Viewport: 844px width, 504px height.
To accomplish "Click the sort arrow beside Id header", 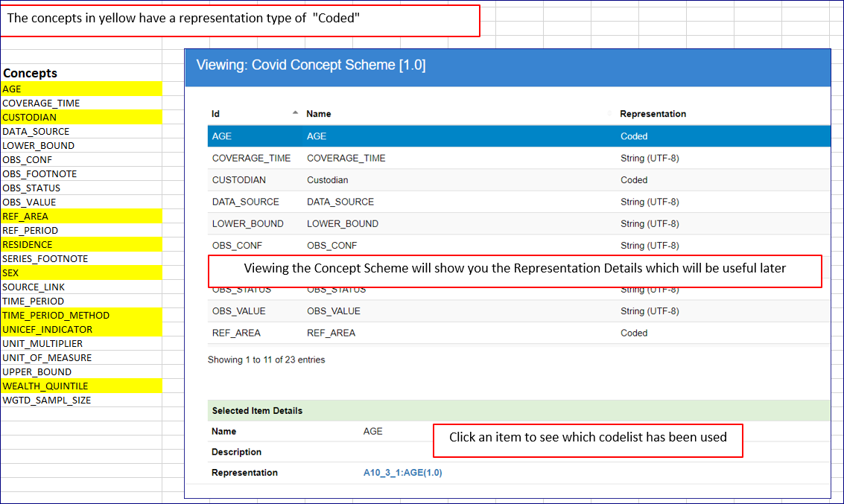I will tap(295, 113).
